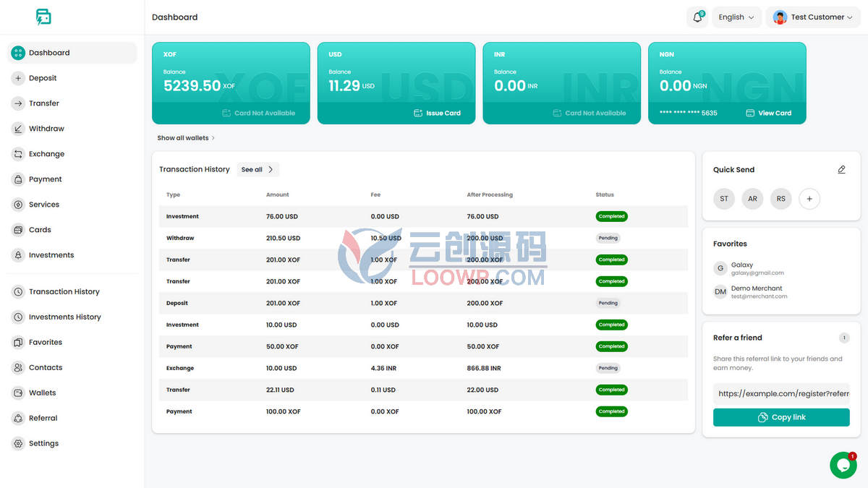Image resolution: width=868 pixels, height=488 pixels.
Task: Click the Cards icon in sidebar
Action: 18,230
